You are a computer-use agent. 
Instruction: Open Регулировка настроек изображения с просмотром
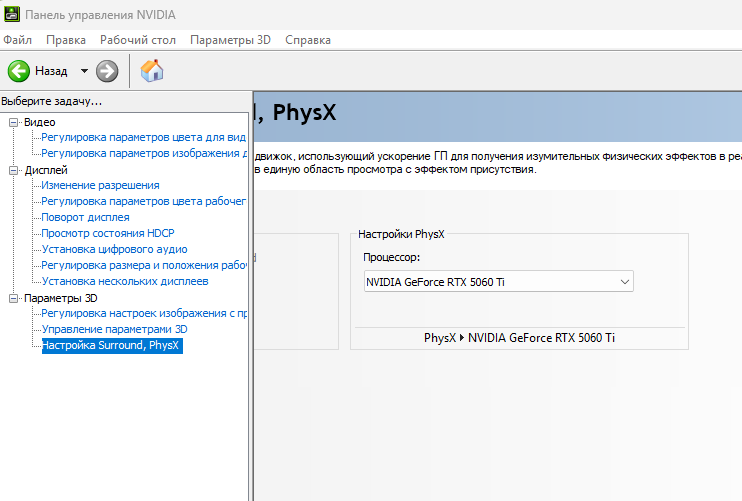144,314
